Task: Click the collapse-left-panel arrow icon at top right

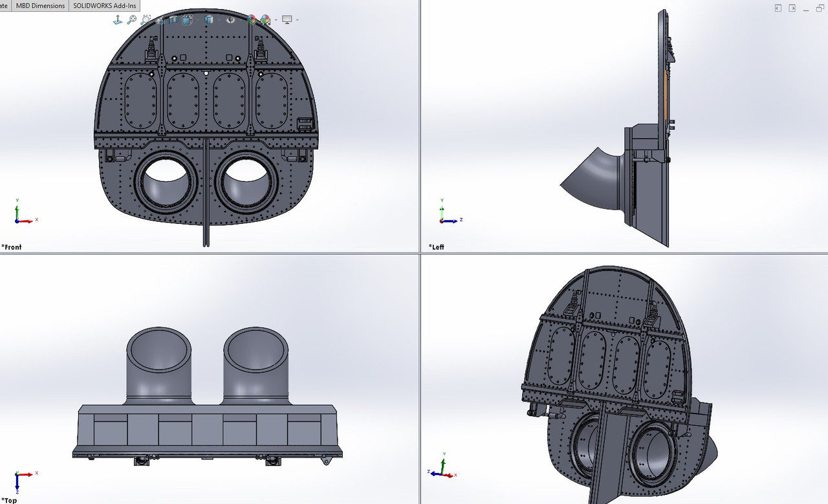Action: tap(778, 8)
